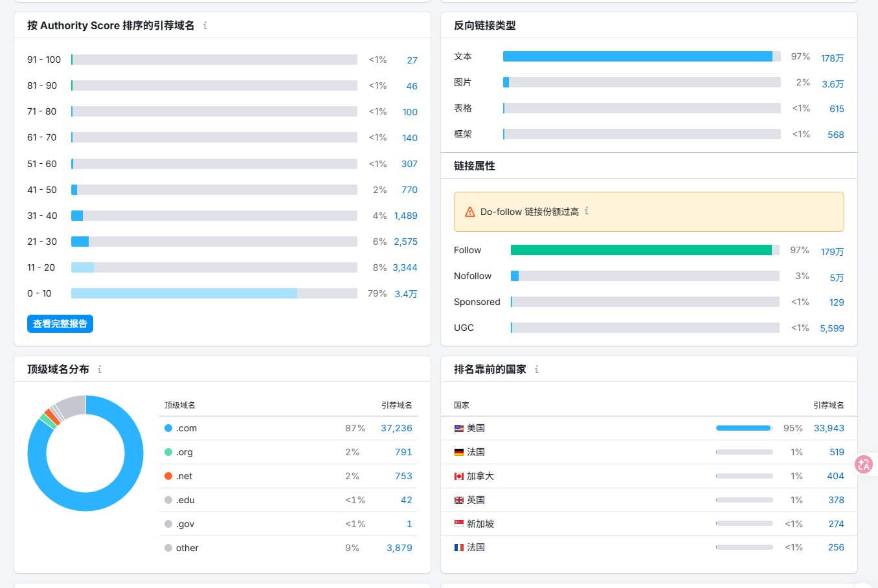Open the pink translate floating icon
The width and height of the screenshot is (878, 588).
864,464
